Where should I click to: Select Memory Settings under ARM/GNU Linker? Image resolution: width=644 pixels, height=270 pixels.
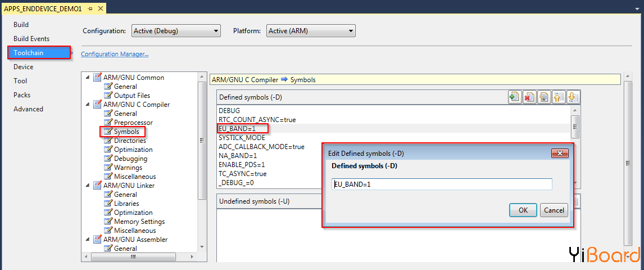click(x=139, y=222)
